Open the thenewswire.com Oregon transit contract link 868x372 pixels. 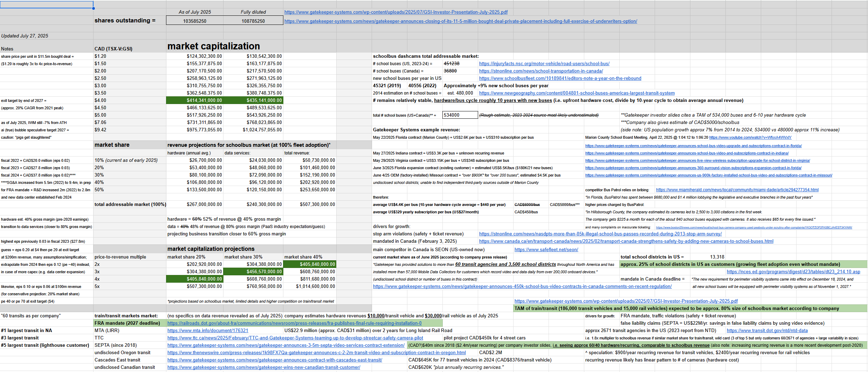coord(316,353)
